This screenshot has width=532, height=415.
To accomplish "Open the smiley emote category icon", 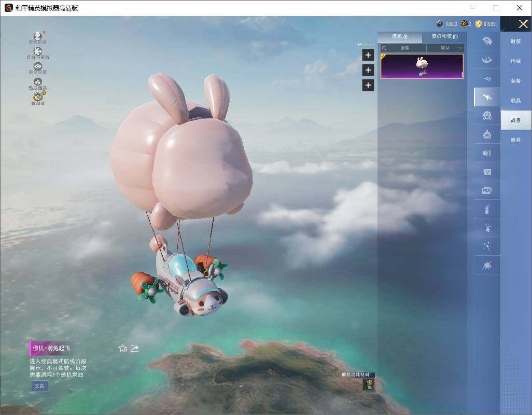I will pyautogui.click(x=487, y=116).
